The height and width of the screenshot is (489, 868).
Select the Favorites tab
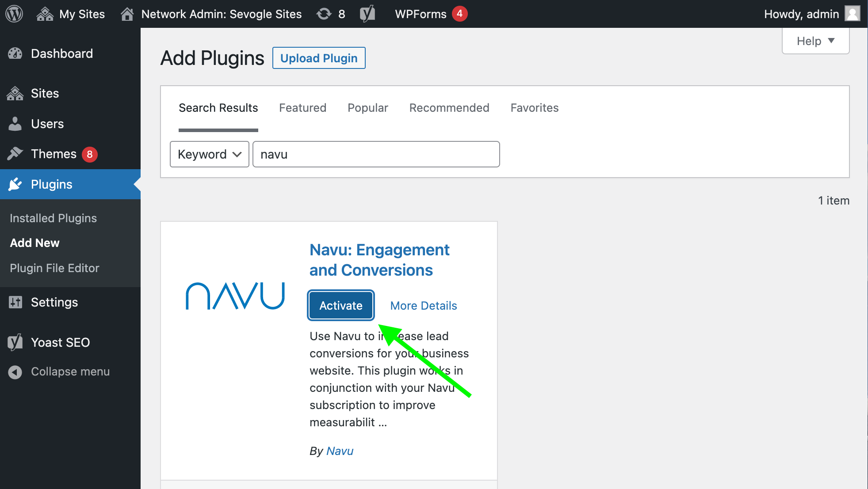coord(534,108)
